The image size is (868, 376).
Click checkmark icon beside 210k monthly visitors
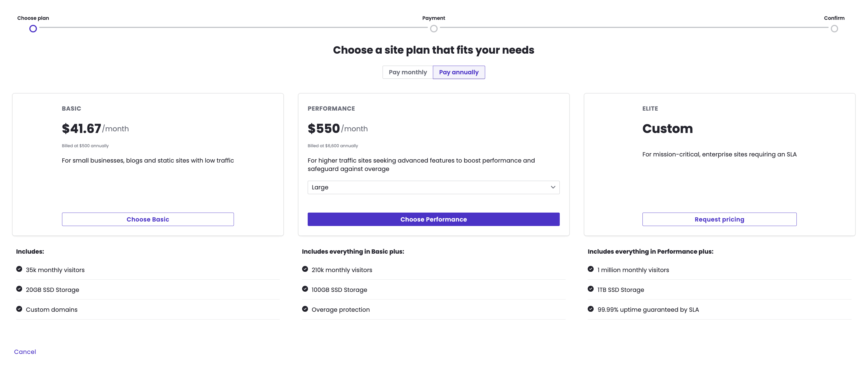[x=305, y=269]
